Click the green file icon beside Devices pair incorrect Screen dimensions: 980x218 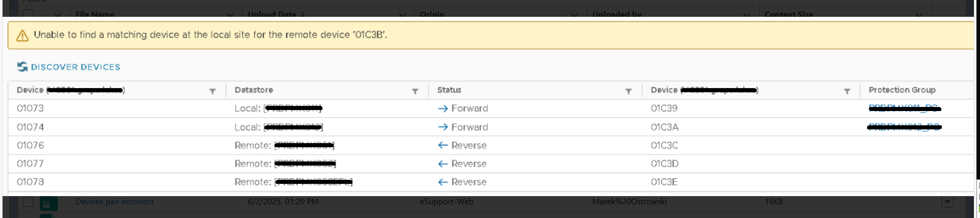(49, 203)
